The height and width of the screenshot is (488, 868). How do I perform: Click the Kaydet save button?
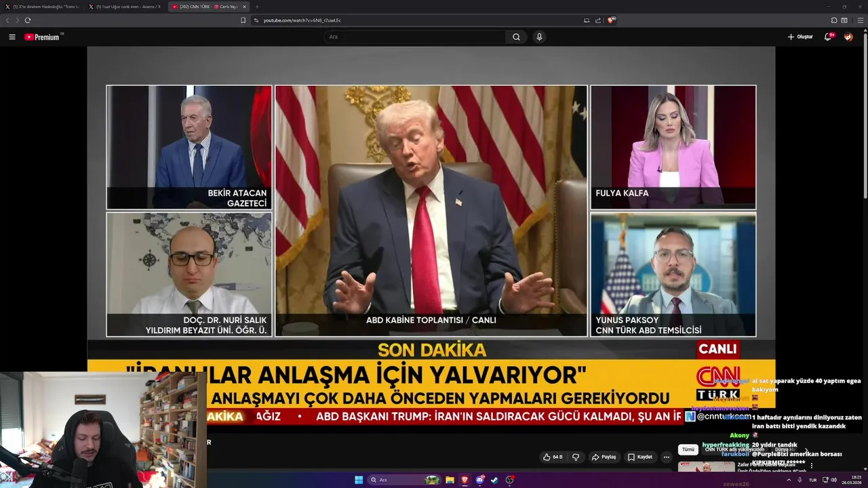click(639, 457)
